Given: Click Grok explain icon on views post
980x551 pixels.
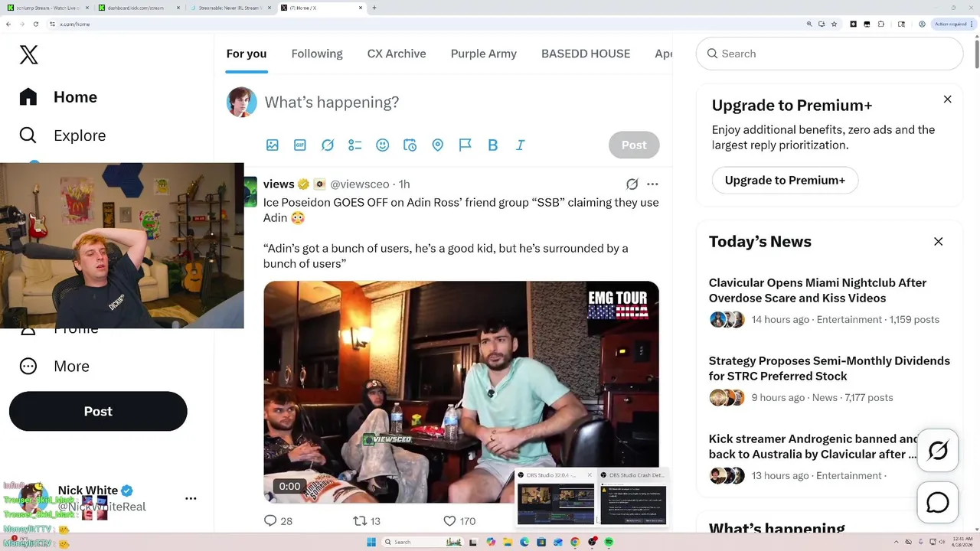Looking at the screenshot, I should (632, 184).
